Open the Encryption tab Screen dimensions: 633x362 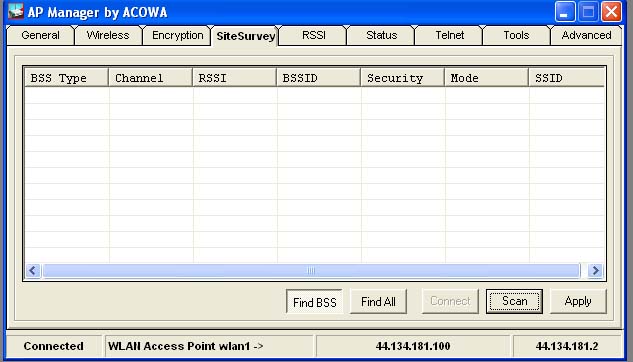coord(177,36)
